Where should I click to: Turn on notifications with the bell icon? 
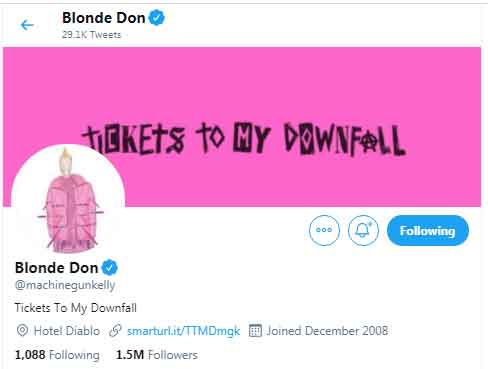pyautogui.click(x=363, y=230)
